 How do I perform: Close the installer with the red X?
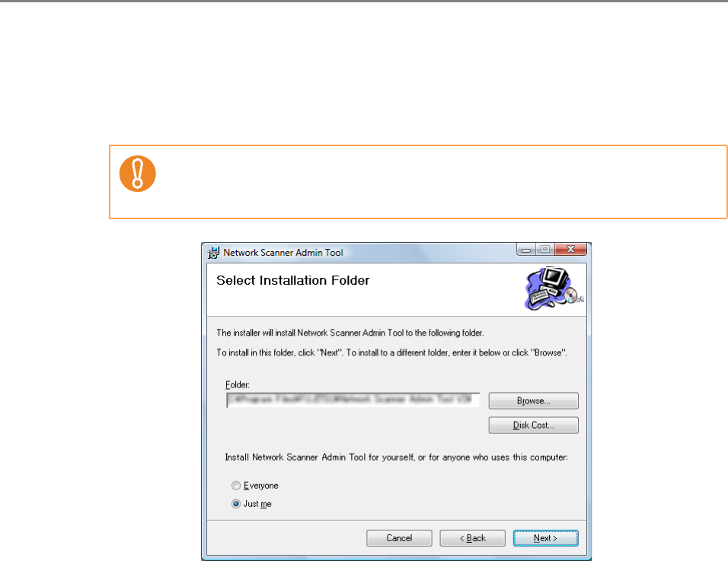click(570, 250)
